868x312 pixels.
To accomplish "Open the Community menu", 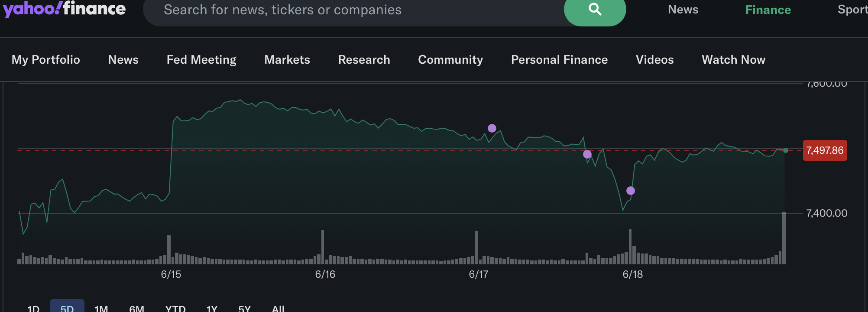I will [450, 60].
